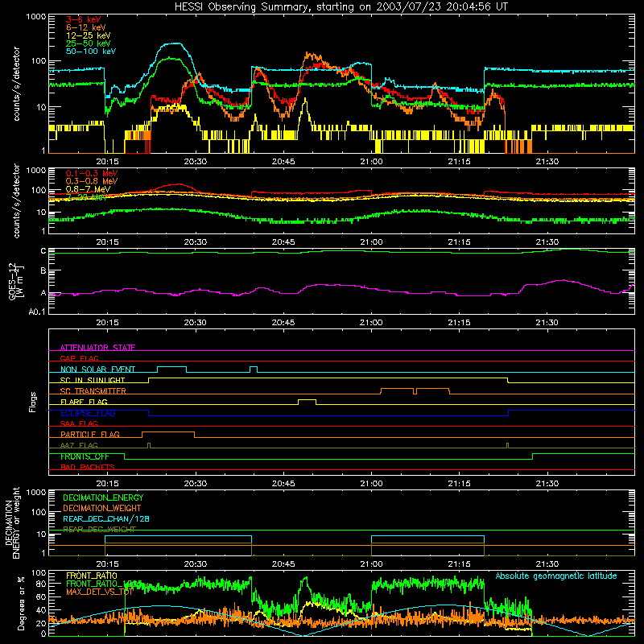Click the 0.1-0.3 MeV legend label
Viewport: 644px width, 644px height.
click(x=92, y=173)
